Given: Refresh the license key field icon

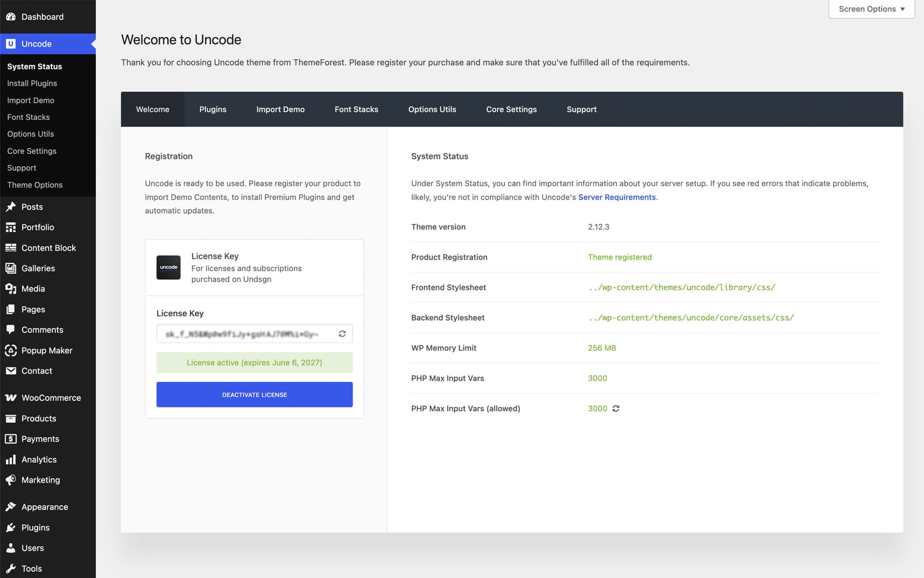Looking at the screenshot, I should [x=342, y=334].
